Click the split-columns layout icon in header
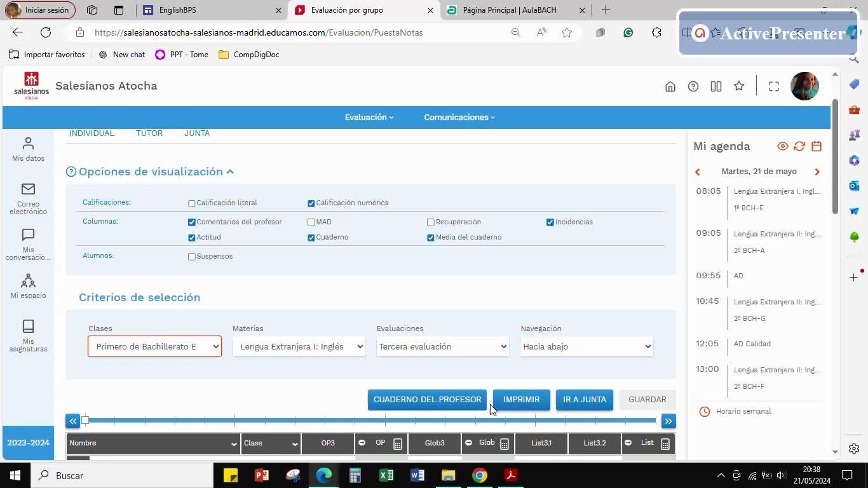868x488 pixels. pos(716,86)
